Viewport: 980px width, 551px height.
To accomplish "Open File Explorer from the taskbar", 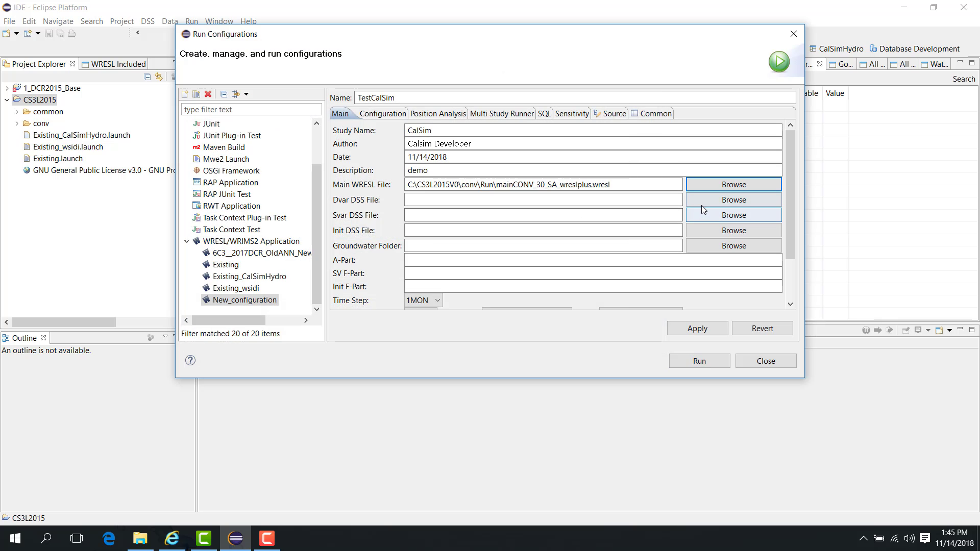I will [x=140, y=538].
